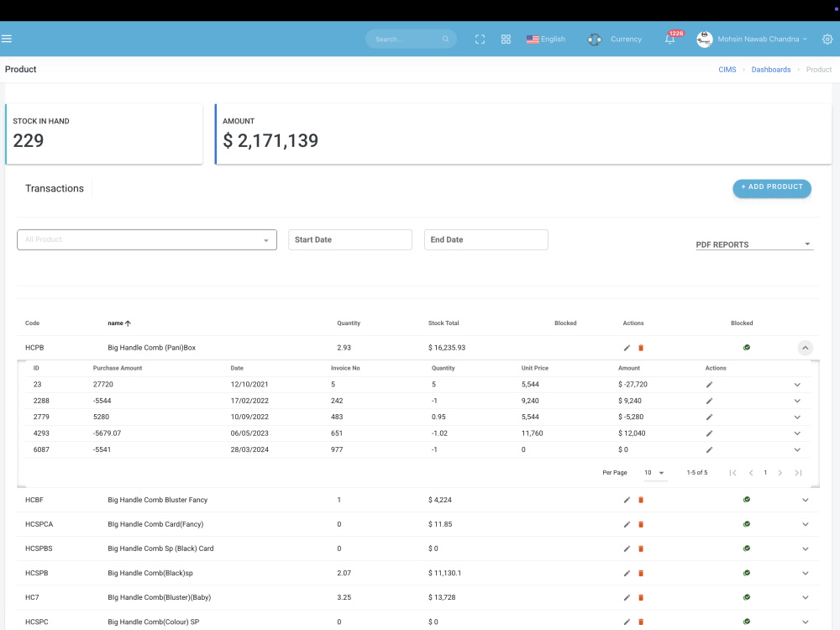Expand transaction row ID 4293
This screenshot has height=630, width=840.
pyautogui.click(x=797, y=433)
